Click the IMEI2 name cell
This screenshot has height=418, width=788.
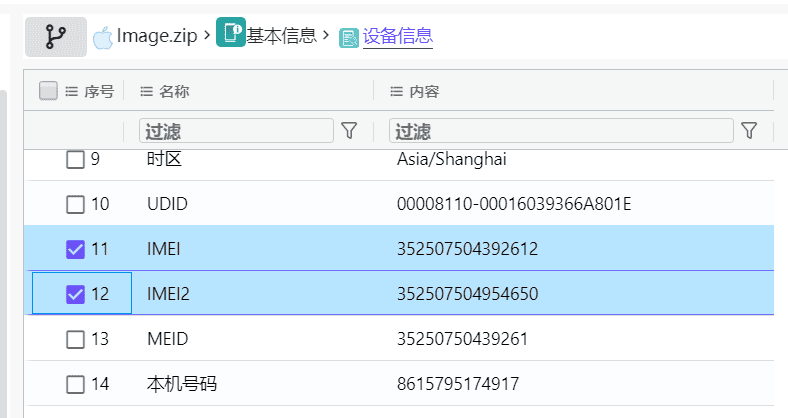[168, 293]
